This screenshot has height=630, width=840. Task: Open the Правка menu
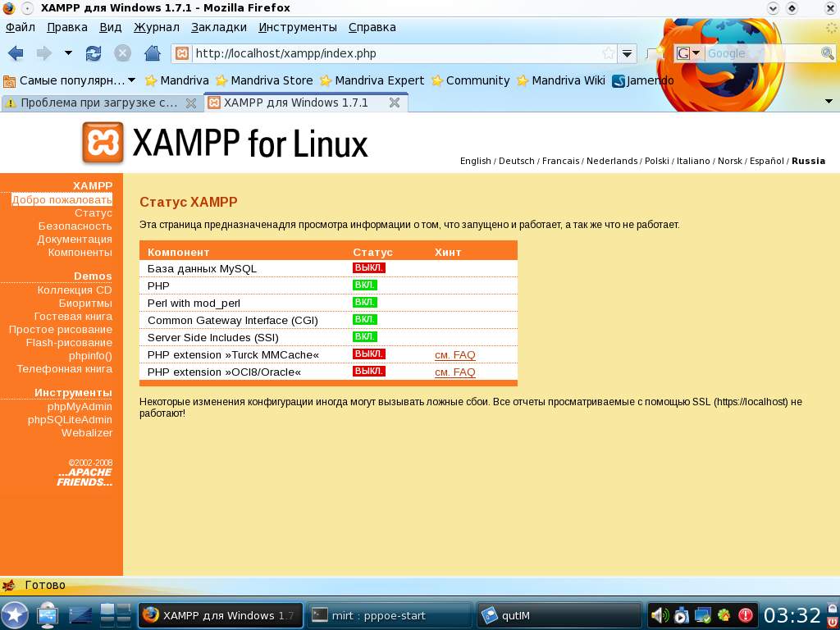coord(67,27)
